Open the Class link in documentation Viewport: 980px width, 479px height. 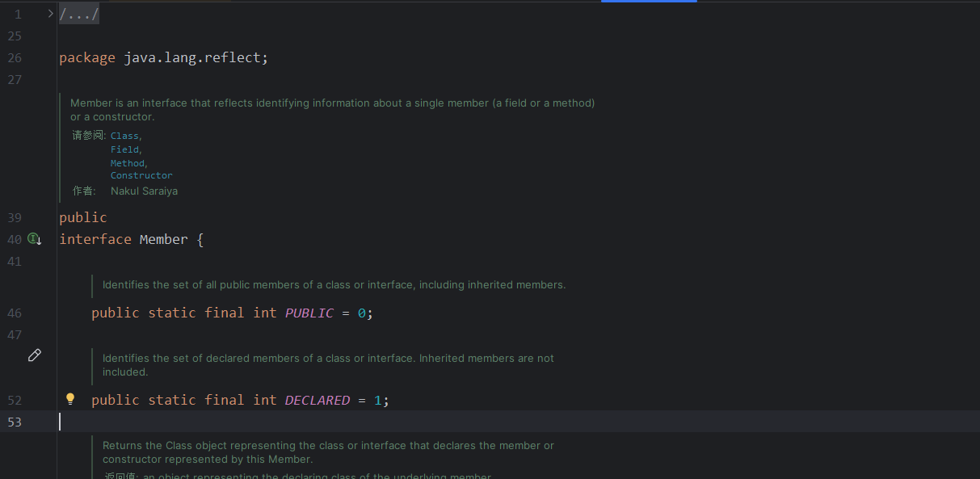click(x=124, y=136)
